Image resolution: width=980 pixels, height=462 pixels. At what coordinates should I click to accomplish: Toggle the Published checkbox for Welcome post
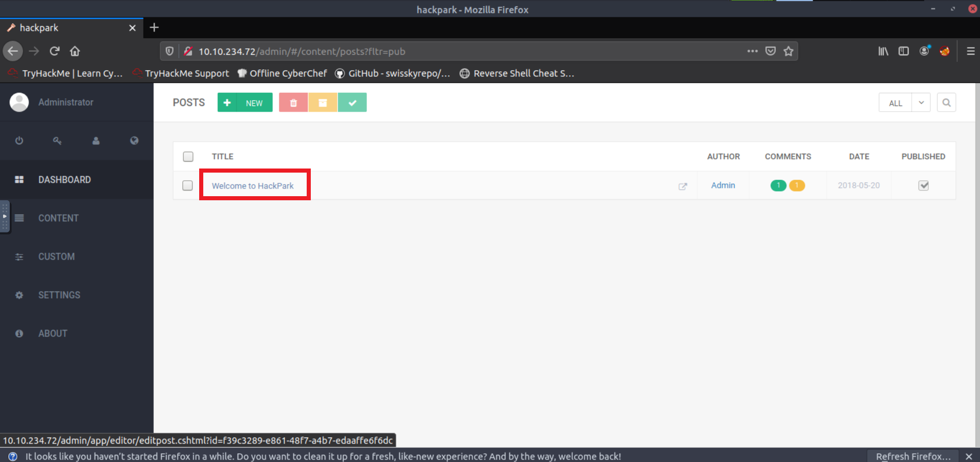pyautogui.click(x=923, y=185)
